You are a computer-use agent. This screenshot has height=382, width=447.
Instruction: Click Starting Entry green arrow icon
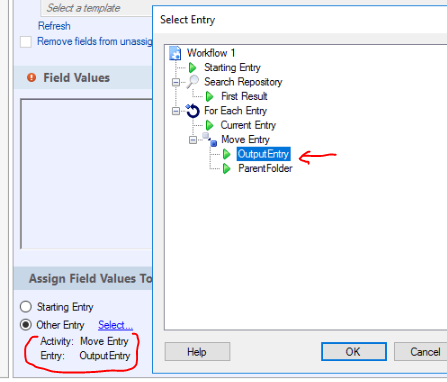click(193, 67)
